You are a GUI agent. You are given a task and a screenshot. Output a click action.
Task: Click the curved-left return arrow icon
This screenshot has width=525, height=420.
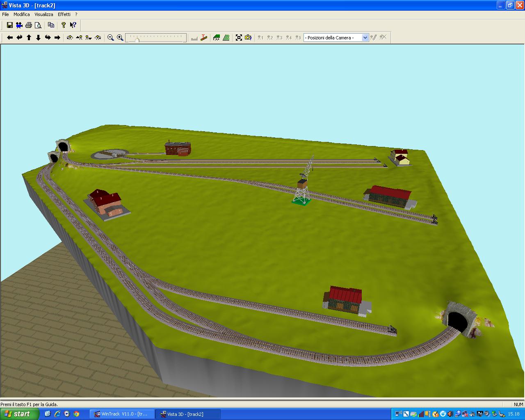pos(19,38)
